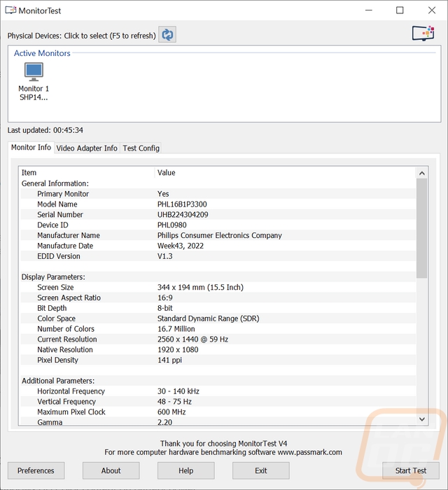The image size is (448, 490).
Task: Select the Primary Monitor row
Action: (218, 194)
